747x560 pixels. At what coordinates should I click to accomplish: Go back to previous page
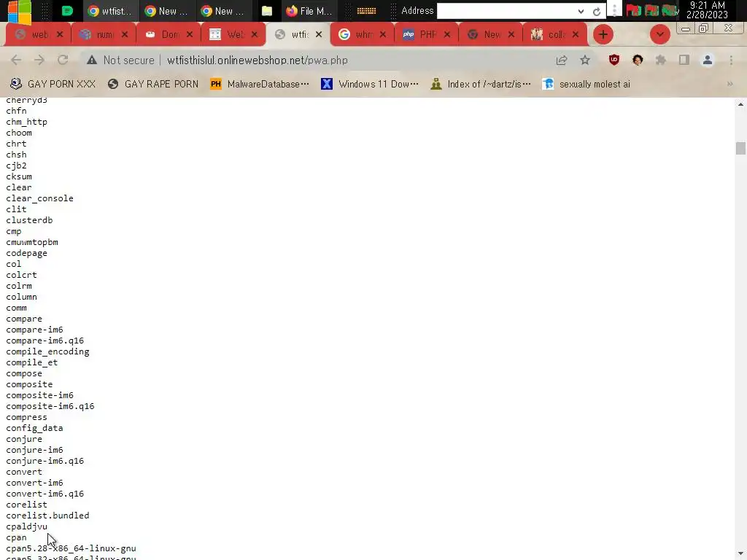[16, 60]
